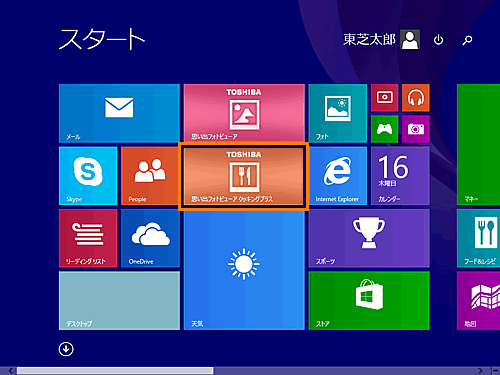Launch the Skype tile
Screen dimensions: 500x375
[88, 176]
